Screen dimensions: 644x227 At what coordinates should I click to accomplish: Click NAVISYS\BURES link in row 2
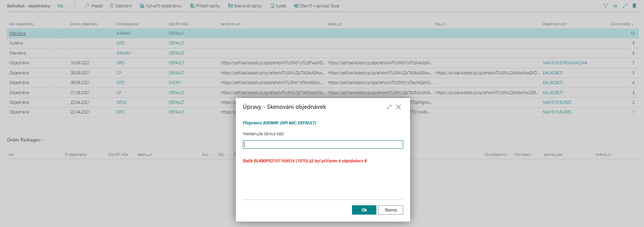557,102
